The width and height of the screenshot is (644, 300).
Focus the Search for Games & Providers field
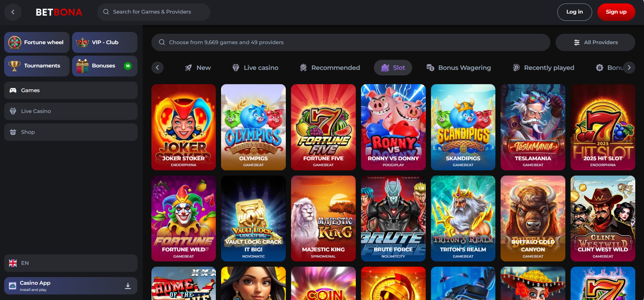coord(154,12)
